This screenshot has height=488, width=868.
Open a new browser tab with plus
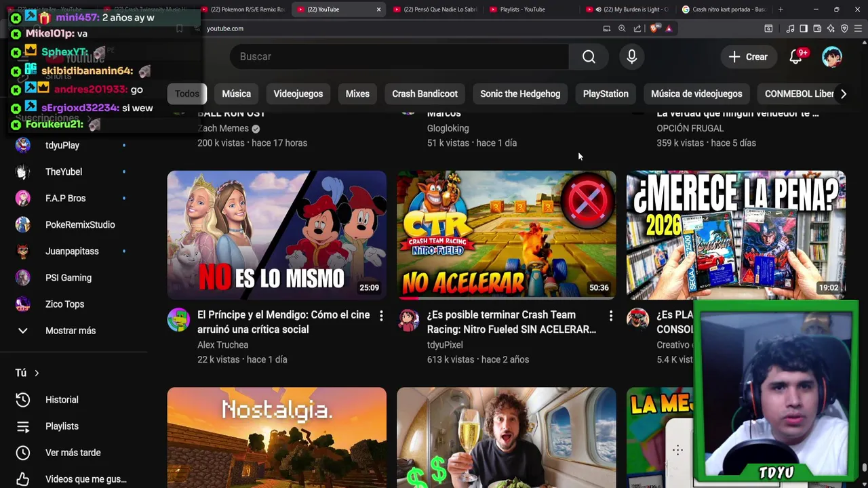tap(781, 9)
